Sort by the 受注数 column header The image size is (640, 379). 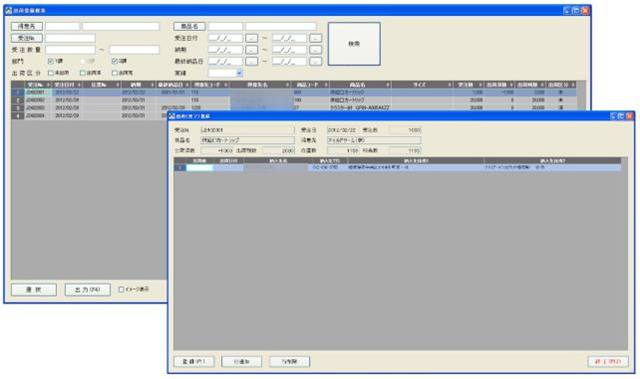pyautogui.click(x=469, y=85)
